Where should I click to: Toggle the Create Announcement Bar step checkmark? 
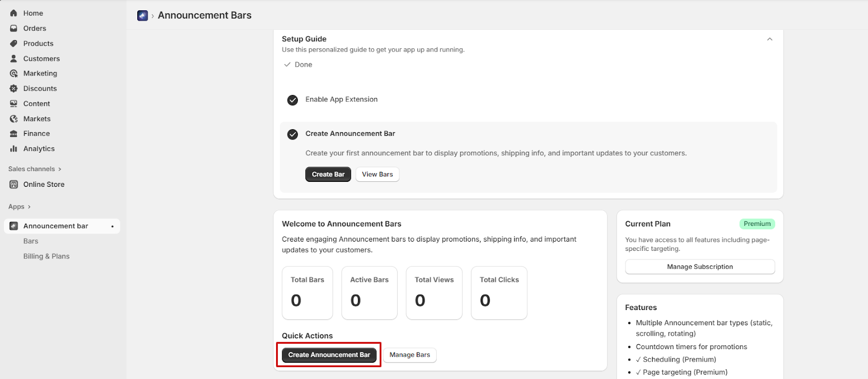click(292, 134)
